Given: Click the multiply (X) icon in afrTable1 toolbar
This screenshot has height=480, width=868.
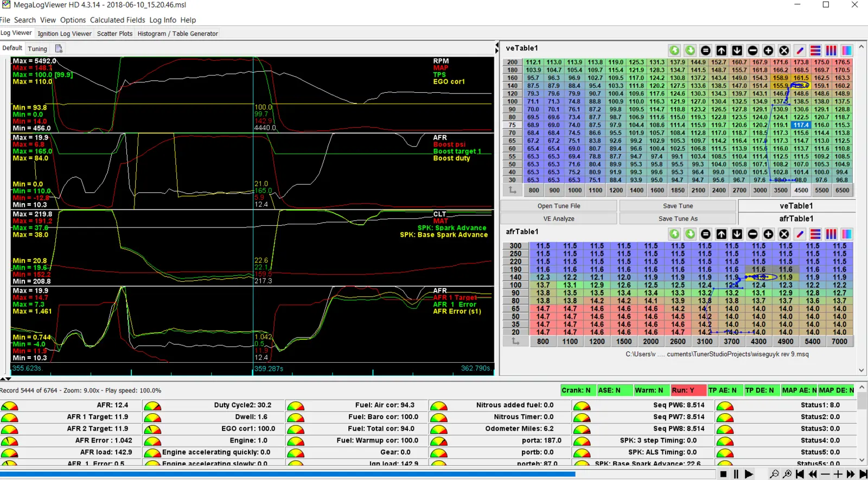Looking at the screenshot, I should [x=784, y=234].
